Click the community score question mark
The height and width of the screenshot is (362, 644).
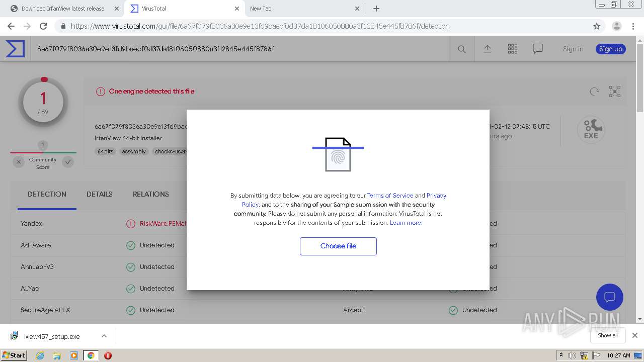click(43, 146)
